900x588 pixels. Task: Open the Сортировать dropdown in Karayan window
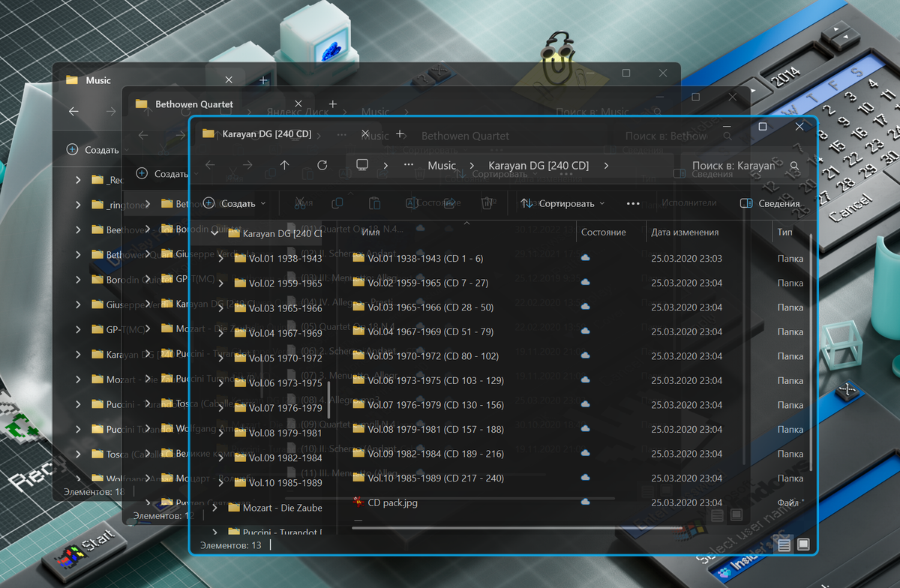pyautogui.click(x=562, y=203)
